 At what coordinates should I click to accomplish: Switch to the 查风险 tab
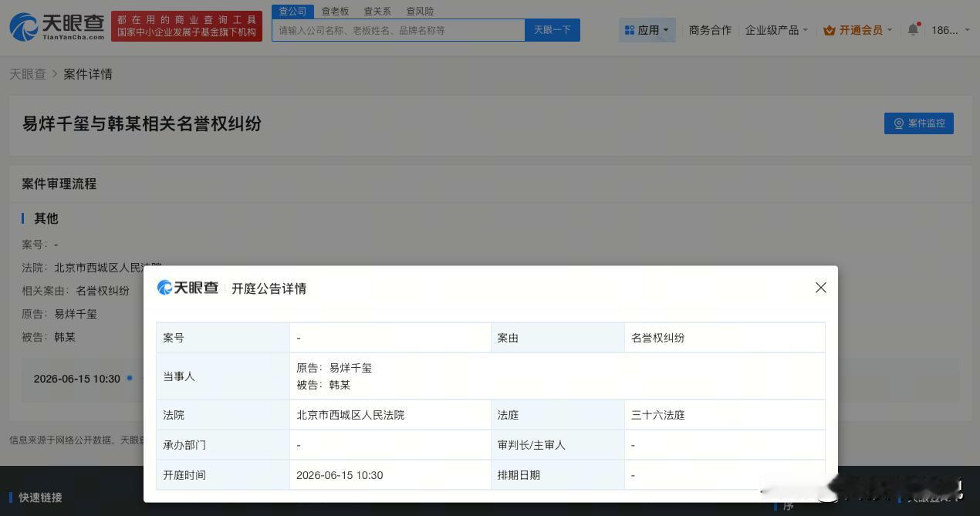pyautogui.click(x=420, y=11)
